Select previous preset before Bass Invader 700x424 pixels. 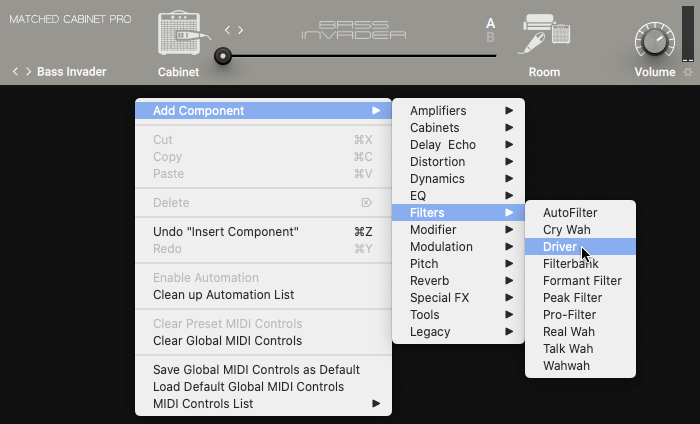[15, 71]
